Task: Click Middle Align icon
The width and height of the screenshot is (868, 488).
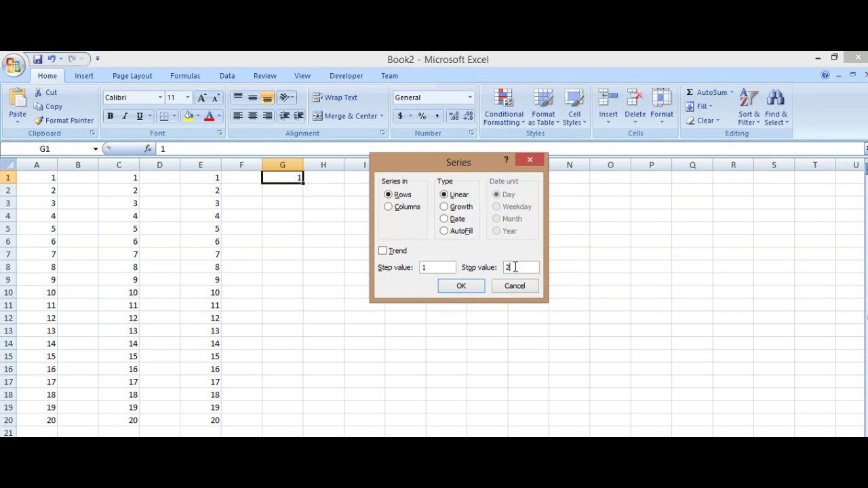Action: 252,98
